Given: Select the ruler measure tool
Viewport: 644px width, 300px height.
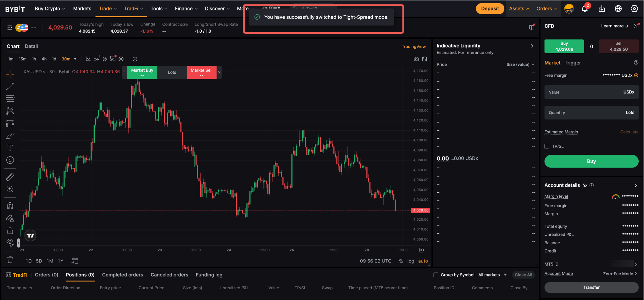Looking at the screenshot, I should (x=10, y=177).
